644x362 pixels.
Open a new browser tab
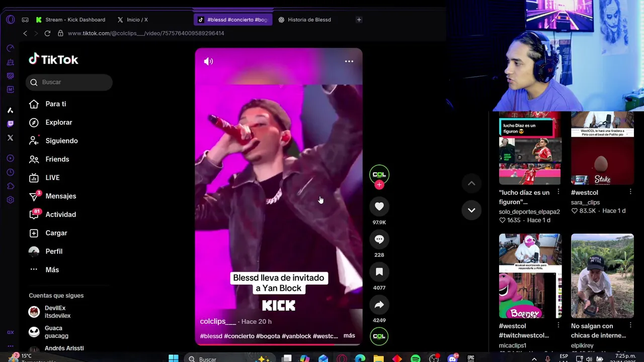click(x=359, y=20)
